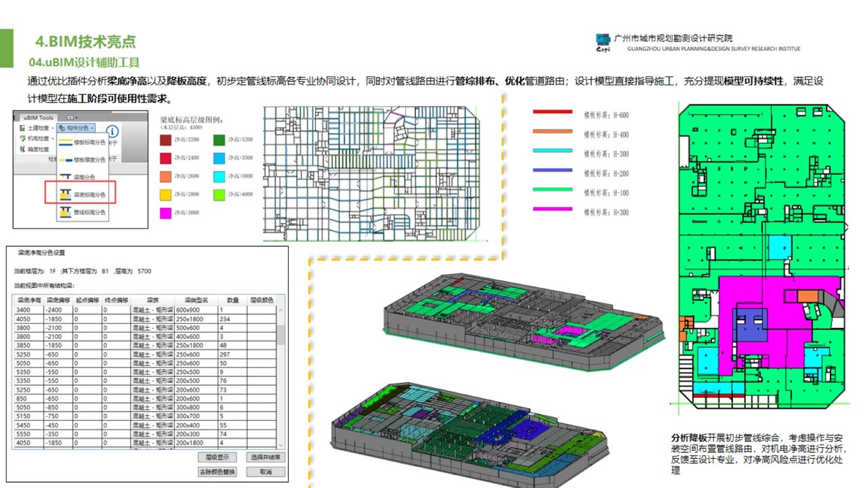Choose 梁高分色 from the dropdown menu
This screenshot has width=868, height=488.
click(x=83, y=177)
